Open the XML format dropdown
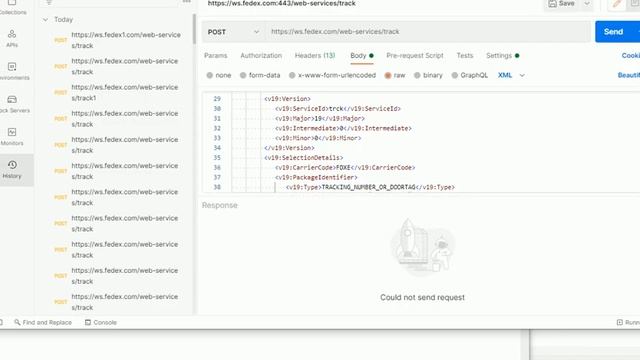Image resolution: width=640 pixels, height=360 pixels. pos(511,75)
